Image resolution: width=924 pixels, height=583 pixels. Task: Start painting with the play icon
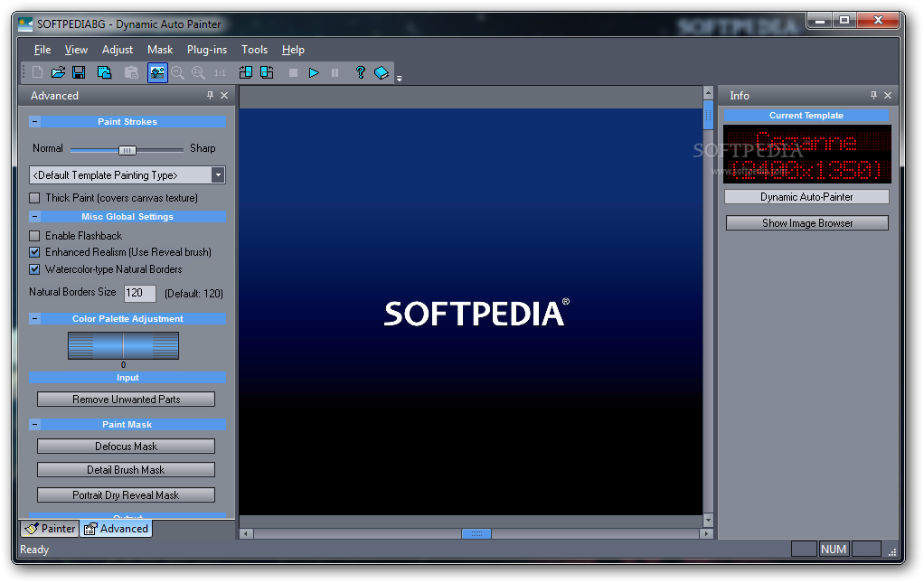tap(314, 72)
